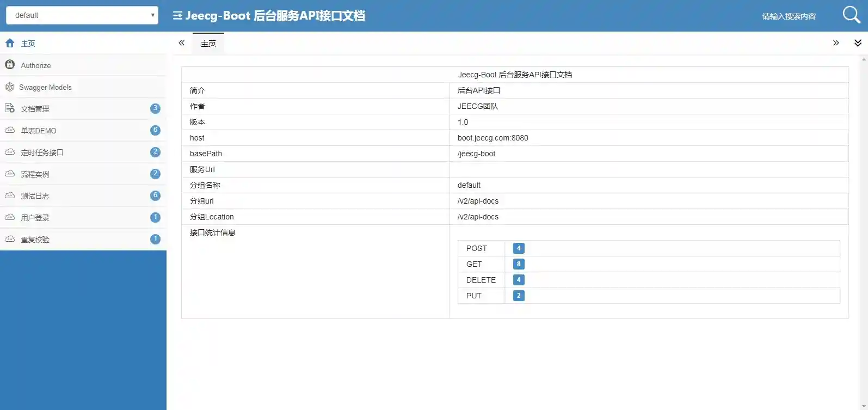Screen dimensions: 868x410
Task: Open 主页 in the sidebar
Action: click(x=83, y=43)
